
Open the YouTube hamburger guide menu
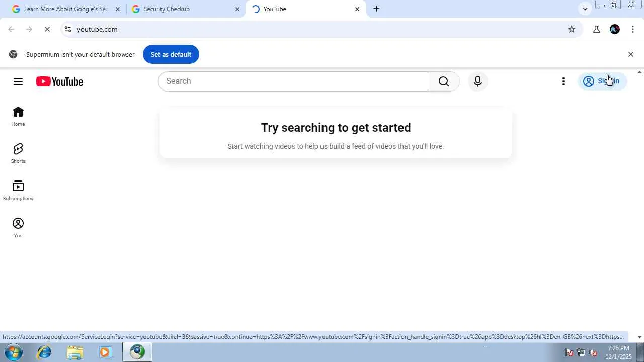click(18, 81)
